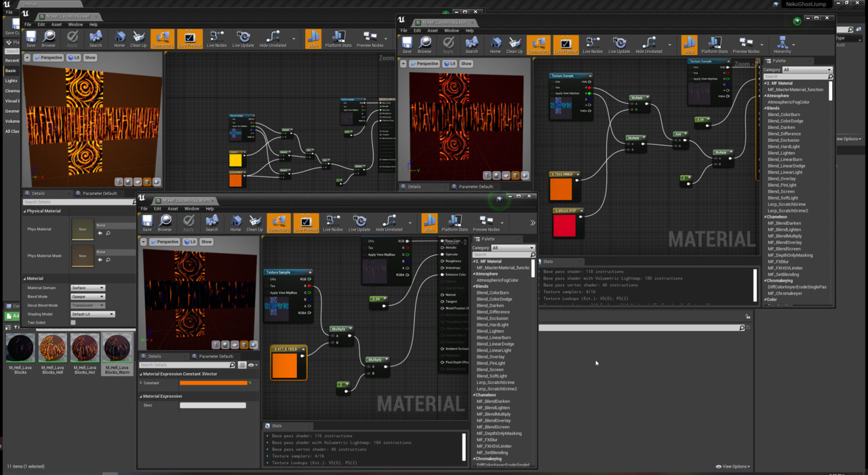Open the Palette Category dropdown in Hot editor

[x=807, y=70]
